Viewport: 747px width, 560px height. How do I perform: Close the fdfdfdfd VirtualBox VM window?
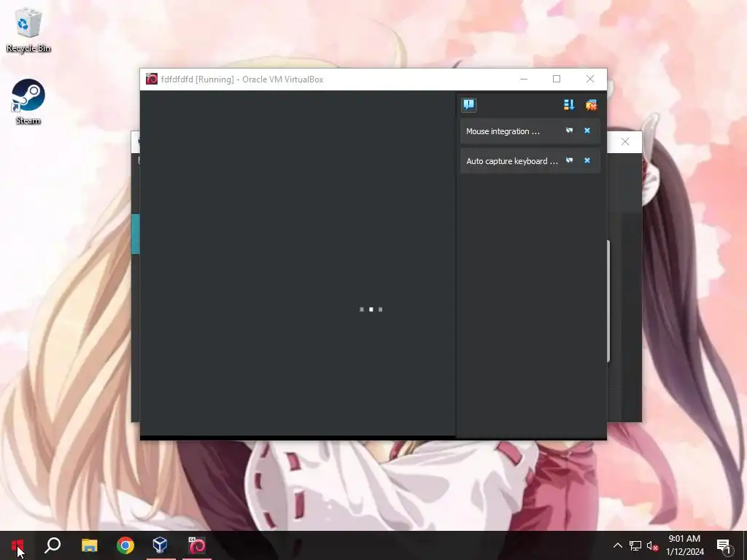point(590,79)
